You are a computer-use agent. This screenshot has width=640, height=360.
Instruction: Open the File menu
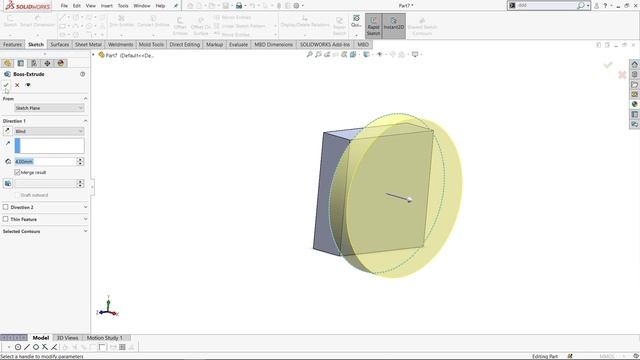tap(64, 6)
